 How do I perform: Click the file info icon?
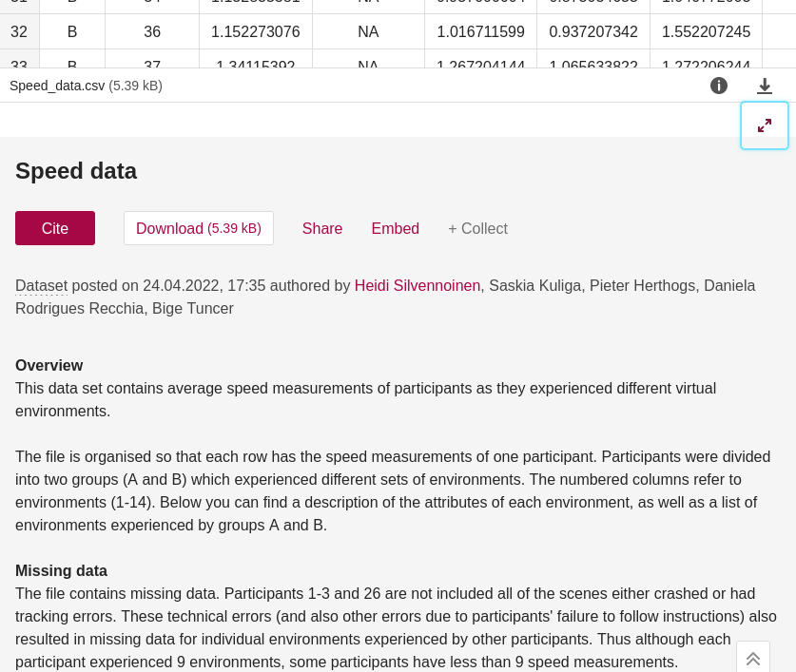pyautogui.click(x=719, y=86)
